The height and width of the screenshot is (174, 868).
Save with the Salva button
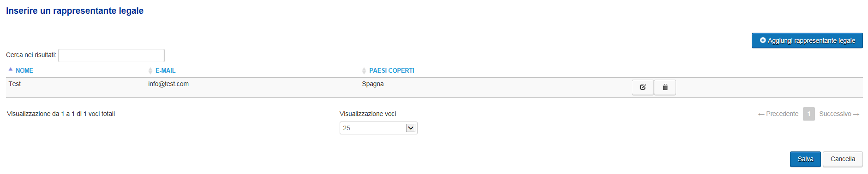[x=805, y=159]
